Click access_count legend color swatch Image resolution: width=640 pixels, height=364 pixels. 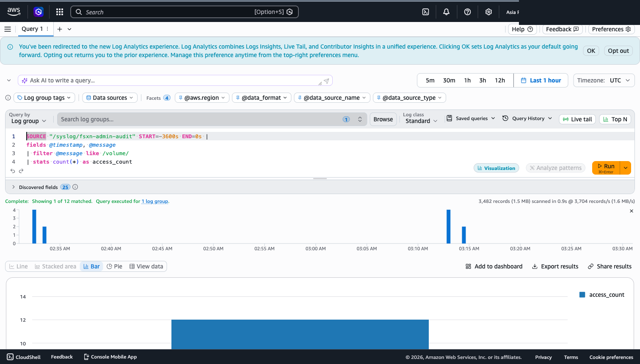[582, 295]
